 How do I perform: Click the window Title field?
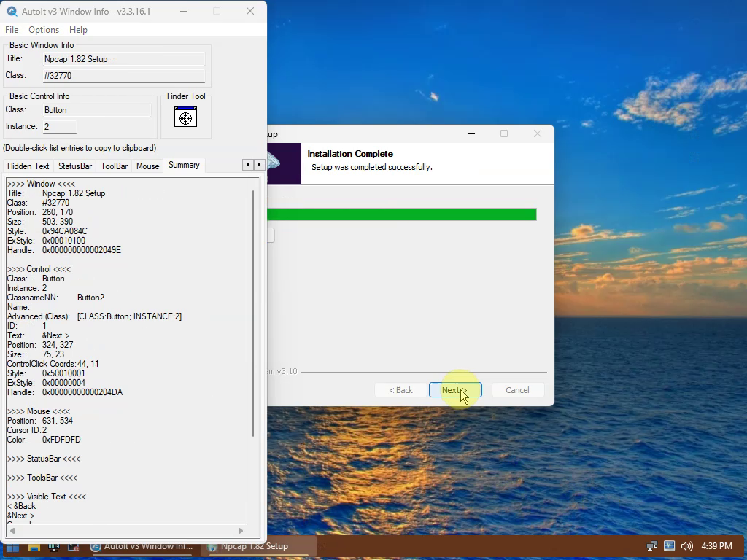click(x=124, y=59)
